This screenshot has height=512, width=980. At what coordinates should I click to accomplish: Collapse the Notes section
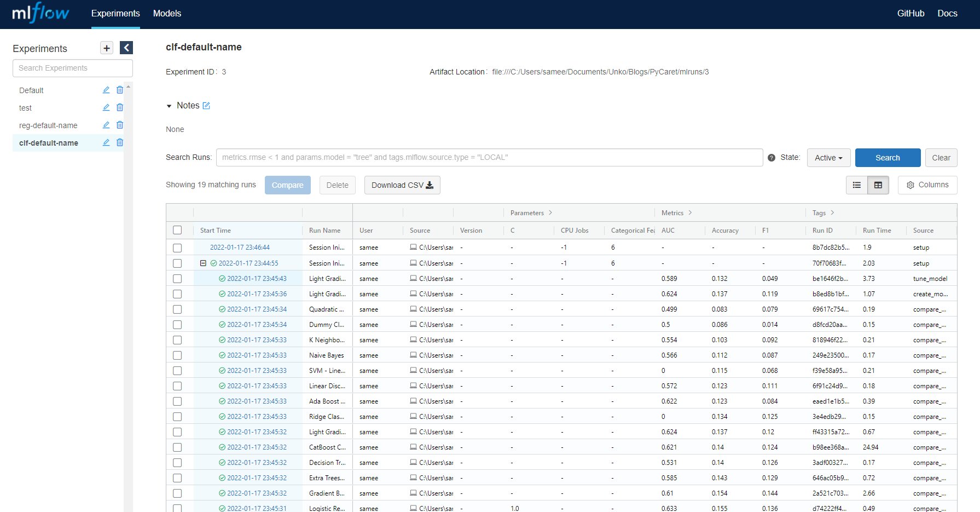click(169, 105)
